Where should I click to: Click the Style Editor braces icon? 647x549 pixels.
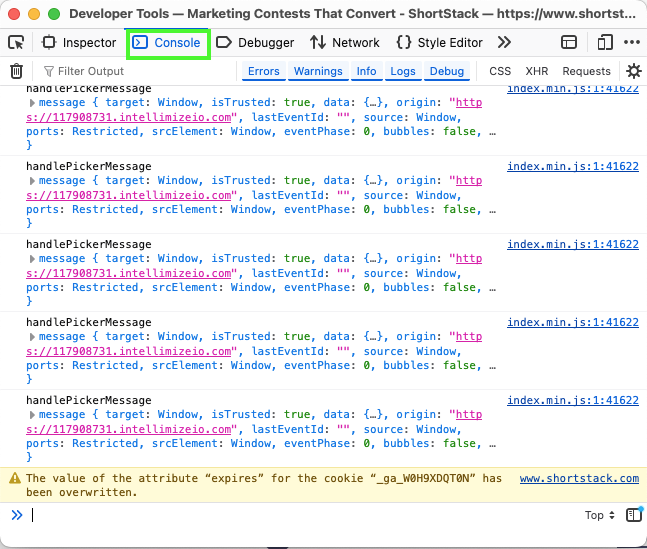[x=404, y=42]
